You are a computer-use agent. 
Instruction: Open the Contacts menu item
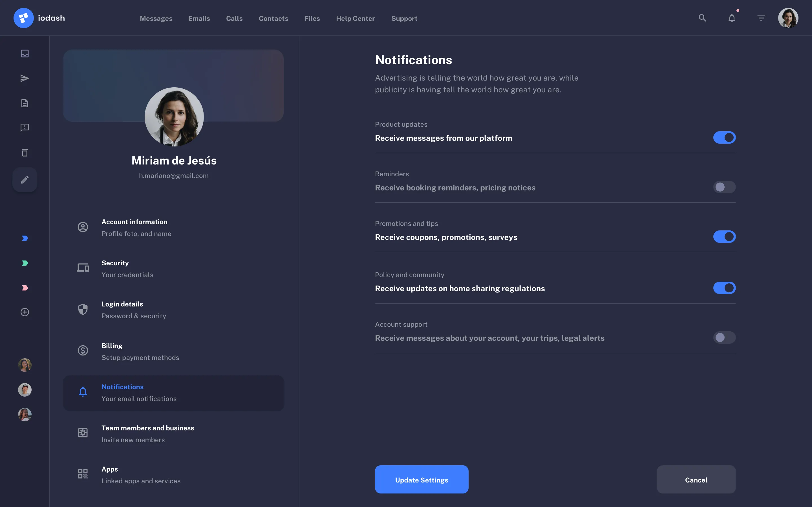pos(273,18)
